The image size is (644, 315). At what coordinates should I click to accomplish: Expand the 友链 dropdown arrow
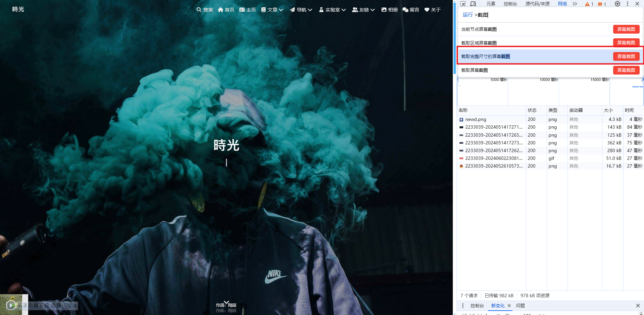tap(372, 10)
